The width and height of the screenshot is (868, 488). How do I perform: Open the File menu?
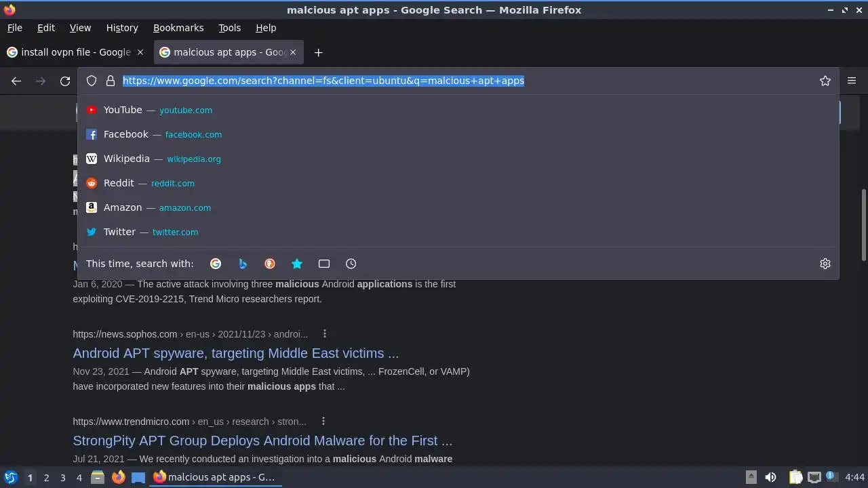click(x=15, y=28)
